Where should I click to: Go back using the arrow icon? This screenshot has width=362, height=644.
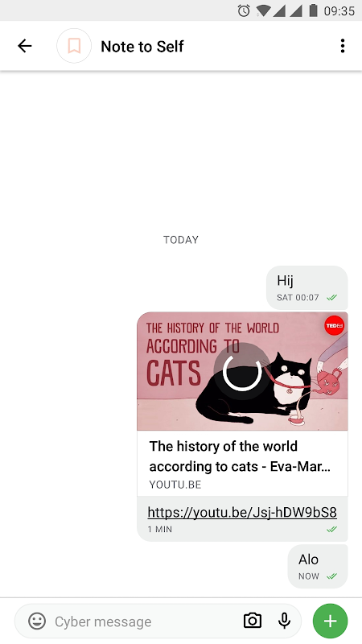click(x=25, y=46)
